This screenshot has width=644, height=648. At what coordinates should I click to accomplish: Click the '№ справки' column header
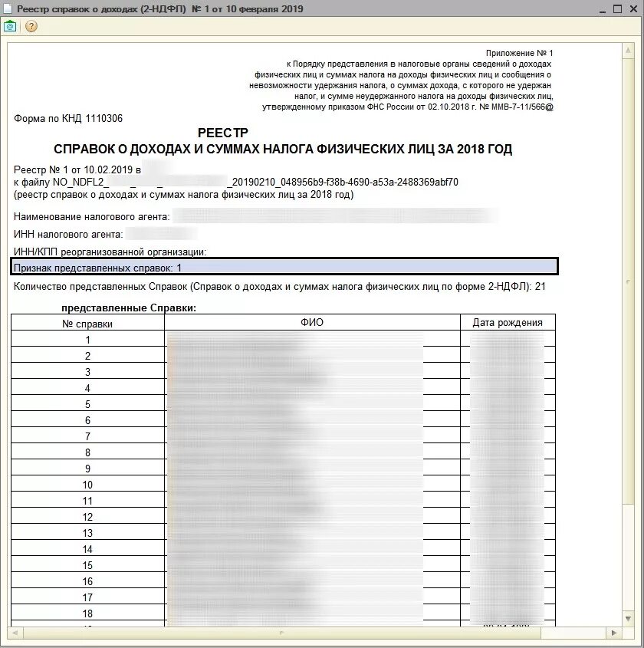click(87, 324)
